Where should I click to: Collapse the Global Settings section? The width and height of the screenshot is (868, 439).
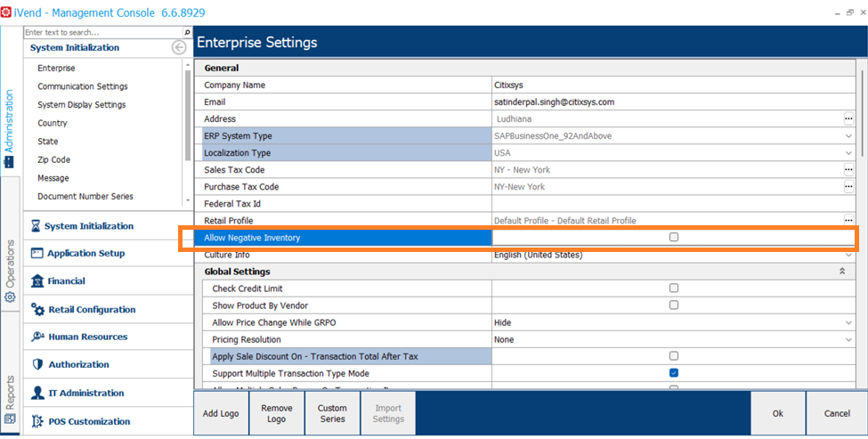click(842, 272)
